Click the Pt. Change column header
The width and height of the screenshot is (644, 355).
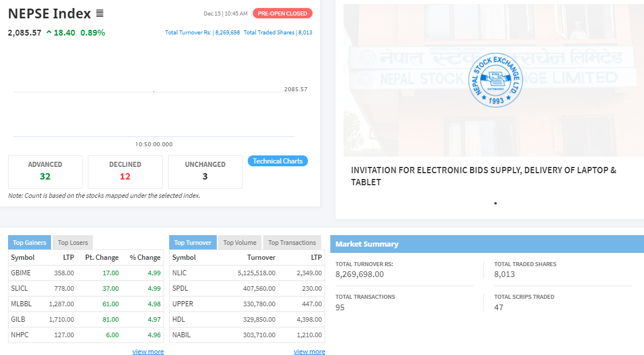tap(102, 258)
